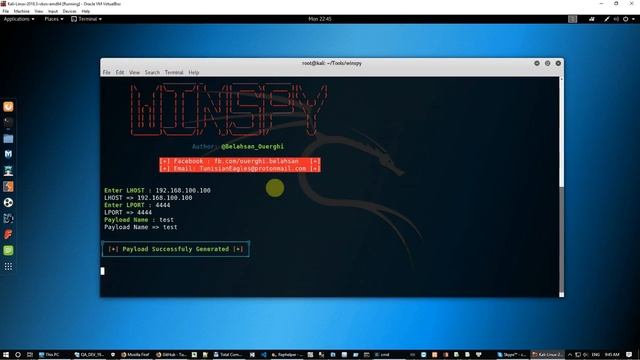Screen dimensions: 640x360
Task: Click the 'Enter LPORT : 4444' line
Action: click(137, 205)
